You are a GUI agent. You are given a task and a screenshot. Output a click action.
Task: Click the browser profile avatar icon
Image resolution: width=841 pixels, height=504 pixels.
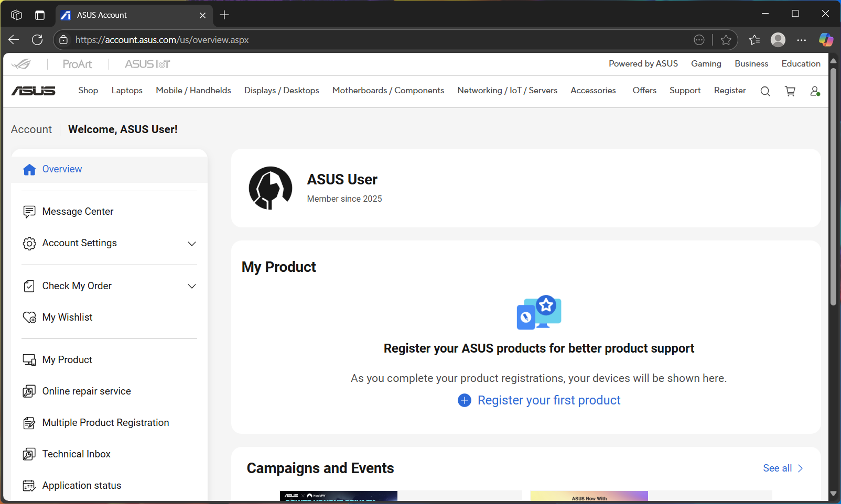778,40
